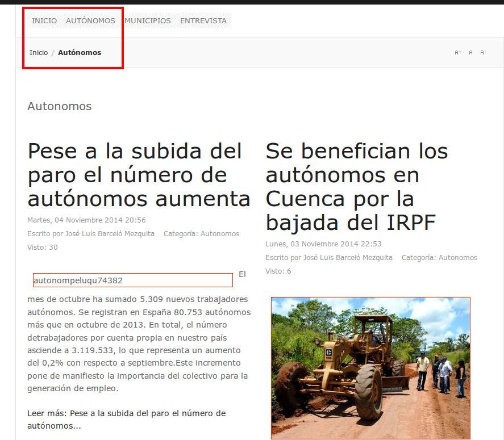Viewport: 504px width, 440px height.
Task: Select the AUTÓNOMOS menu item
Action: click(90, 20)
